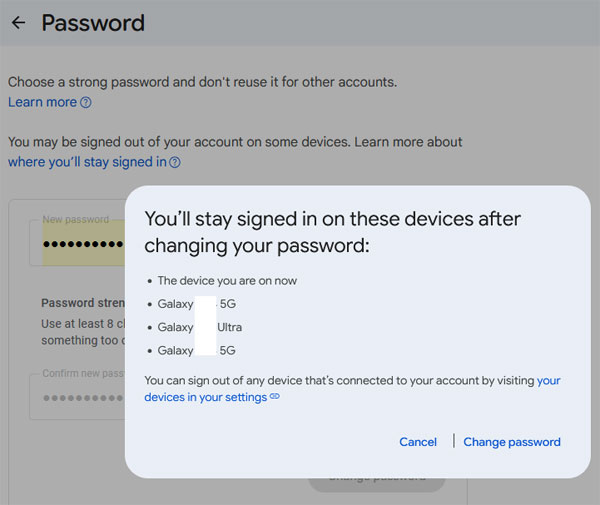This screenshot has height=505, width=600.
Task: Select the last Galaxy 5G entry in list
Action: [196, 350]
